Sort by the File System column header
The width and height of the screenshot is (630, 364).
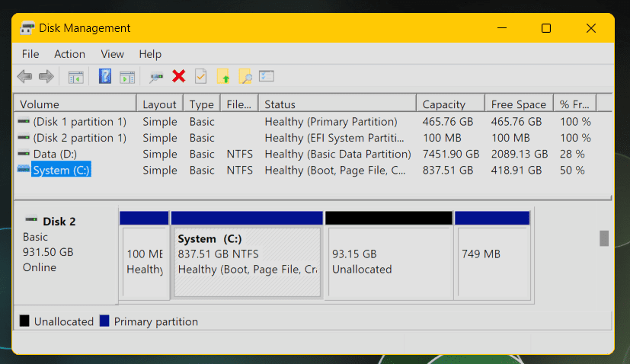239,104
